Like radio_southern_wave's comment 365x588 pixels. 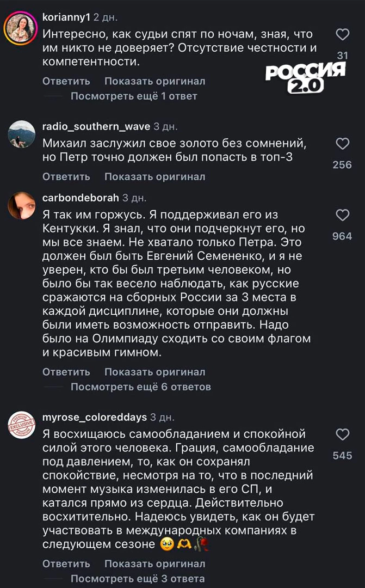pos(342,144)
